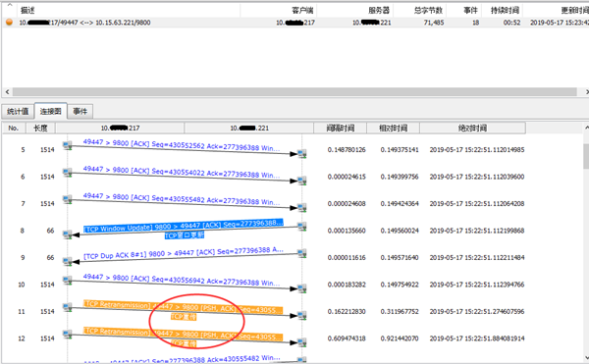Click the server host icon on packet 6
The image size is (589, 364).
tap(302, 181)
